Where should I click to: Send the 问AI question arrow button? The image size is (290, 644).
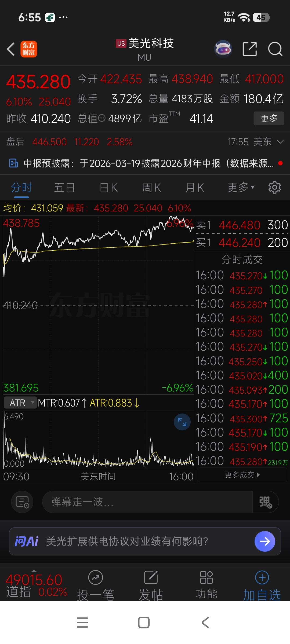click(265, 541)
